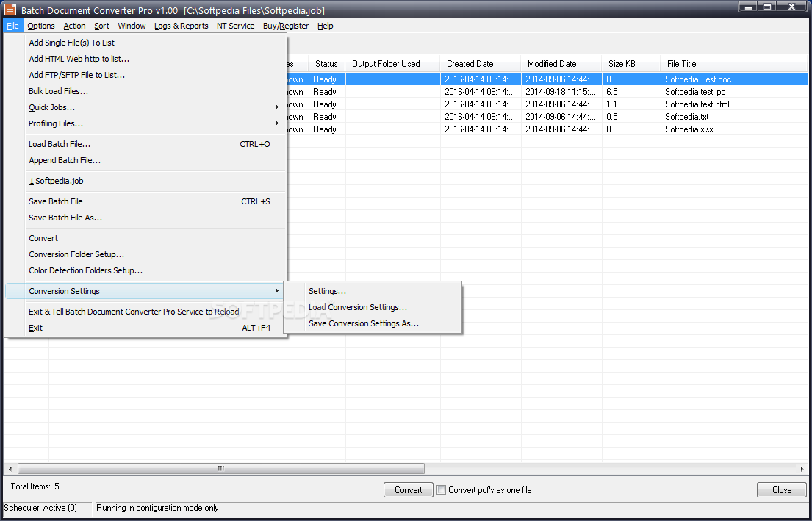Open the Buy/Register menu
This screenshot has width=812, height=521.
(x=286, y=26)
